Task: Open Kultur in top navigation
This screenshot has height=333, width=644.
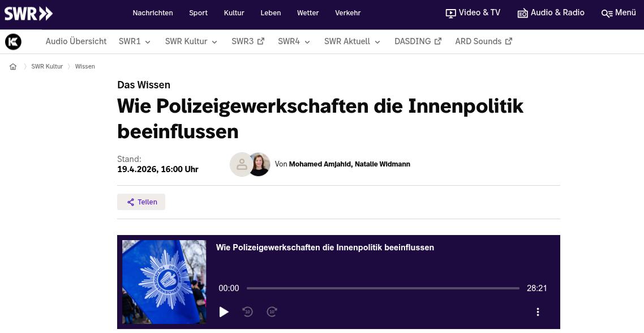Action: coord(234,13)
